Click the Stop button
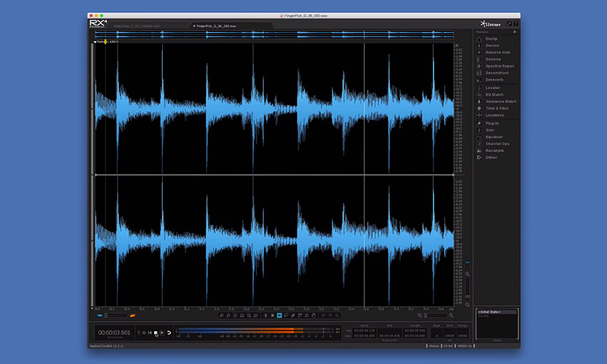 pos(156,333)
